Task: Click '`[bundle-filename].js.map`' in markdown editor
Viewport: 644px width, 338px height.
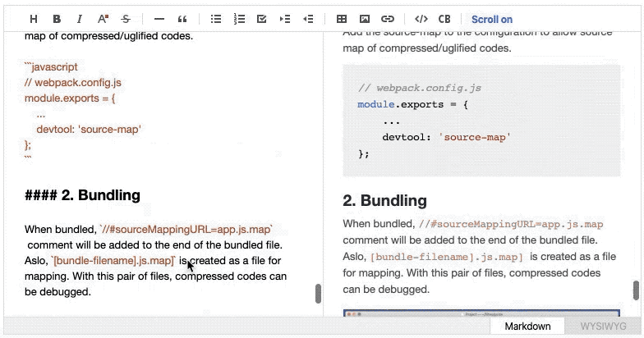Action: (113, 261)
